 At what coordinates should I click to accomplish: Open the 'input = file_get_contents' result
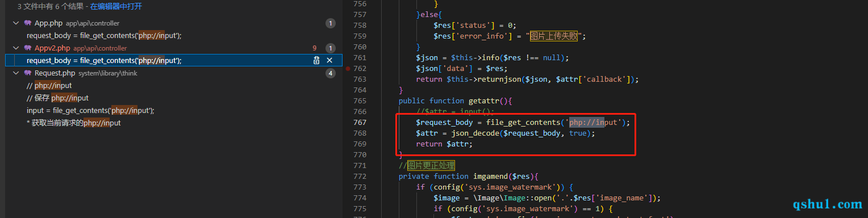point(90,111)
